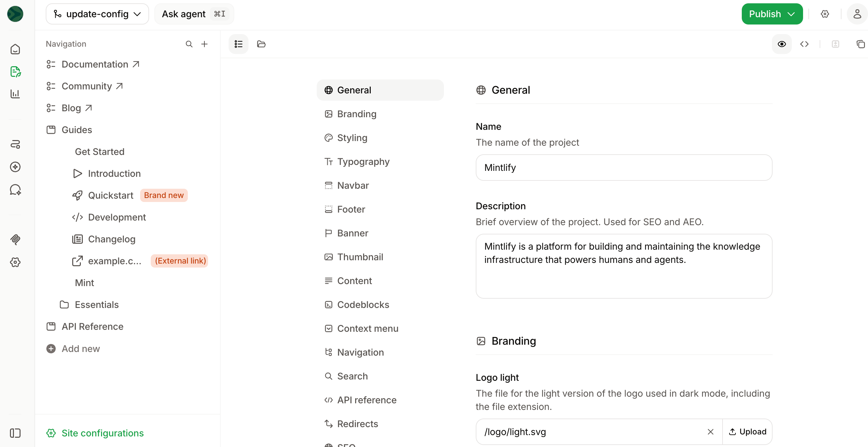Select Footer settings section
The width and height of the screenshot is (868, 447).
380,209
